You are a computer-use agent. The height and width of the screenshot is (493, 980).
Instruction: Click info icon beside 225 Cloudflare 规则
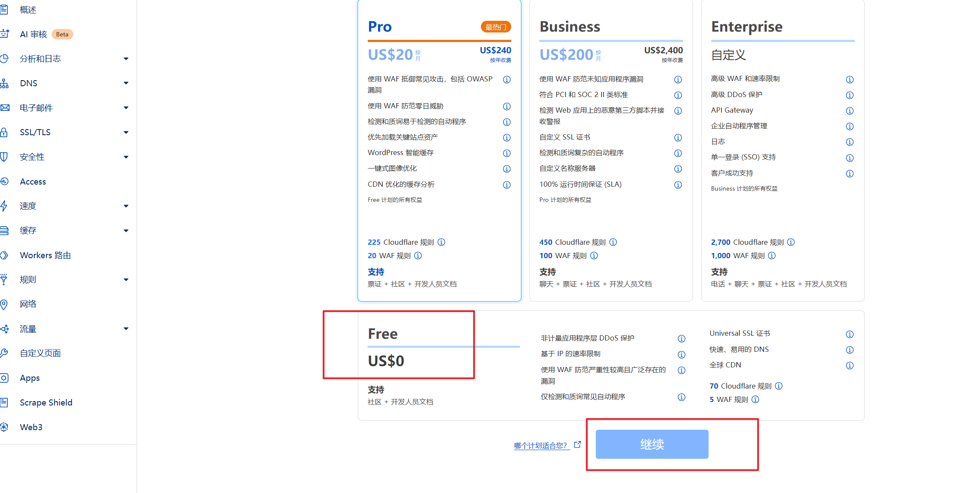(x=441, y=242)
